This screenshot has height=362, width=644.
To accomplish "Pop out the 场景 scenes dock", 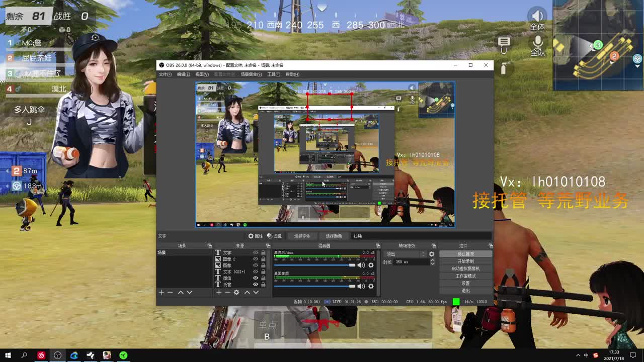I will pos(210,246).
